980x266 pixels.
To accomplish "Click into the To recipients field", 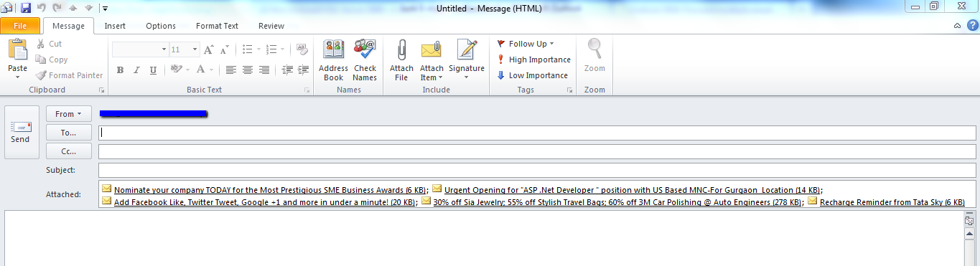I will point(537,133).
